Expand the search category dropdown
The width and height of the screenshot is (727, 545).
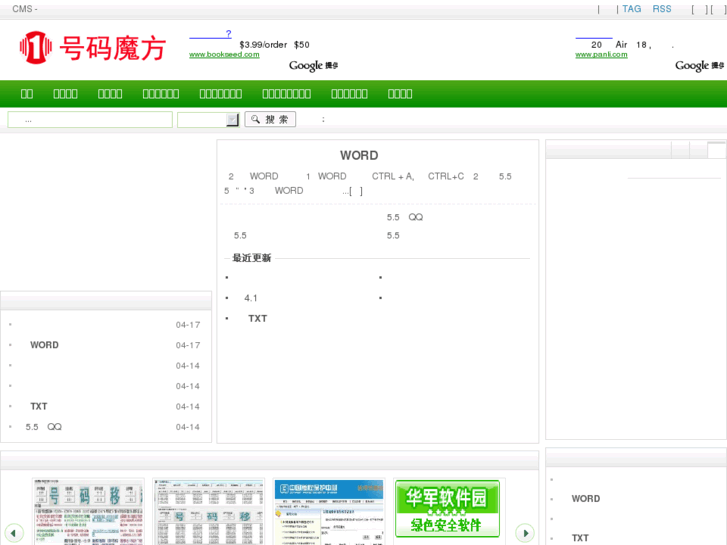[x=232, y=120]
